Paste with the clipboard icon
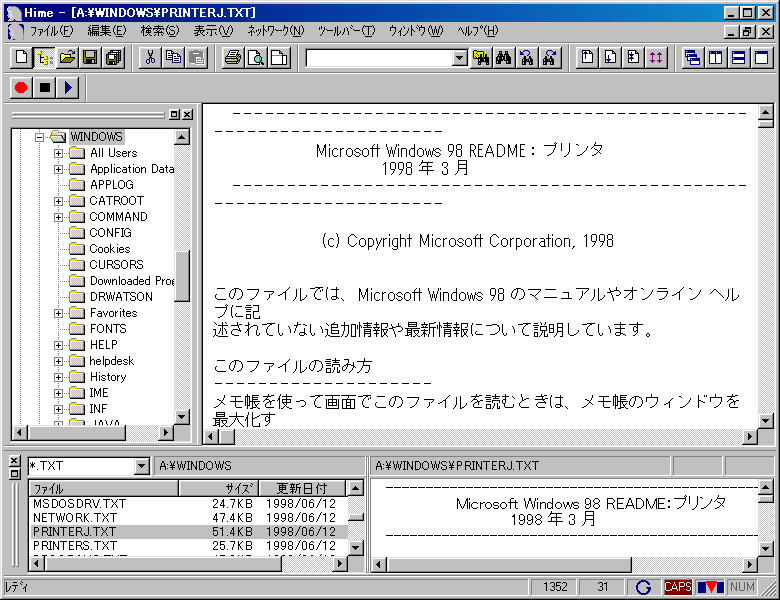Screen dimensions: 780x600 (x=196, y=58)
